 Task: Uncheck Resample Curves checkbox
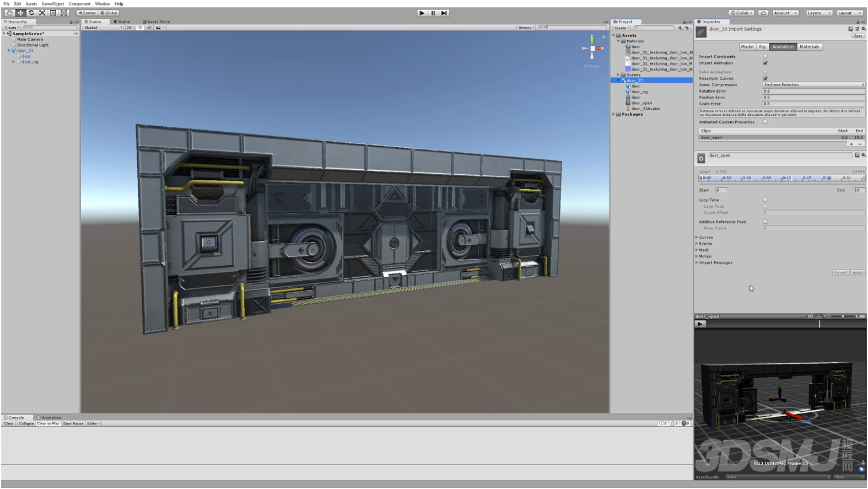coord(765,78)
